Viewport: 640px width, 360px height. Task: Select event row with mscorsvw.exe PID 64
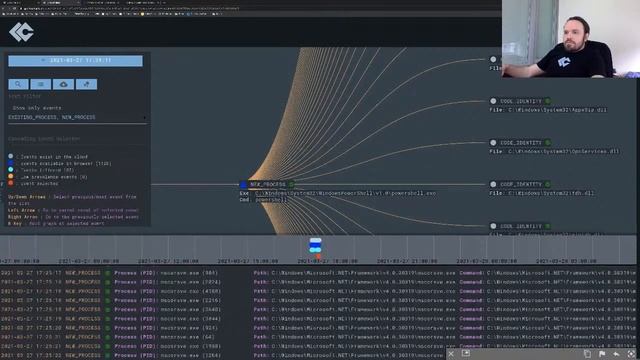[x=318, y=337]
